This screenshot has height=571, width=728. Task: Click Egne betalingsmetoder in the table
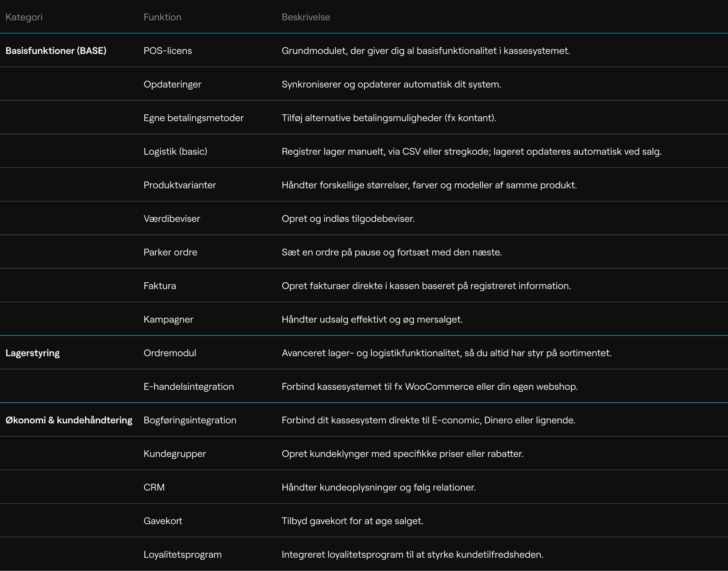193,118
